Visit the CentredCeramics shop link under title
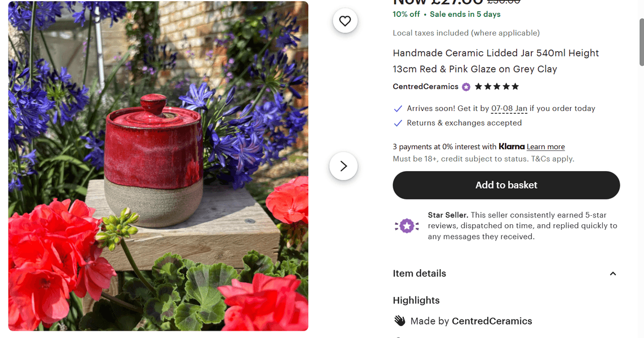 click(x=425, y=87)
